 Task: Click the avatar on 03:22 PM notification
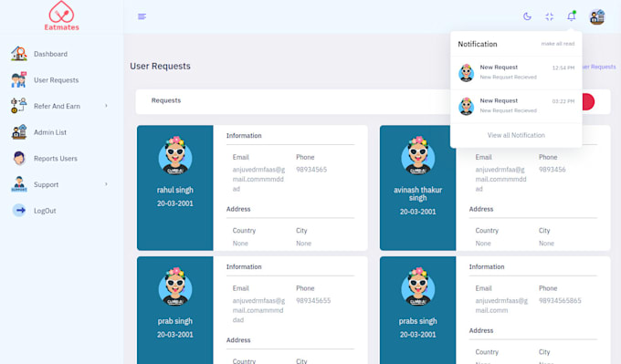(466, 107)
